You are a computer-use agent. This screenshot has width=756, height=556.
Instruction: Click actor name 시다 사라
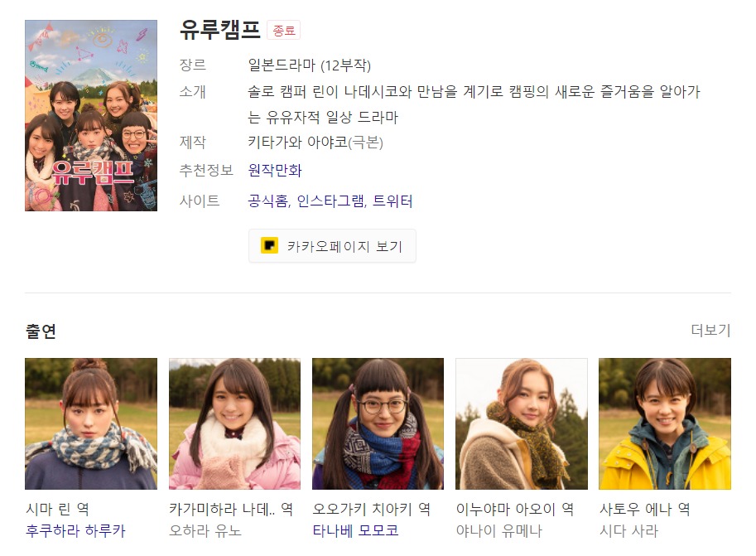pyautogui.click(x=628, y=531)
